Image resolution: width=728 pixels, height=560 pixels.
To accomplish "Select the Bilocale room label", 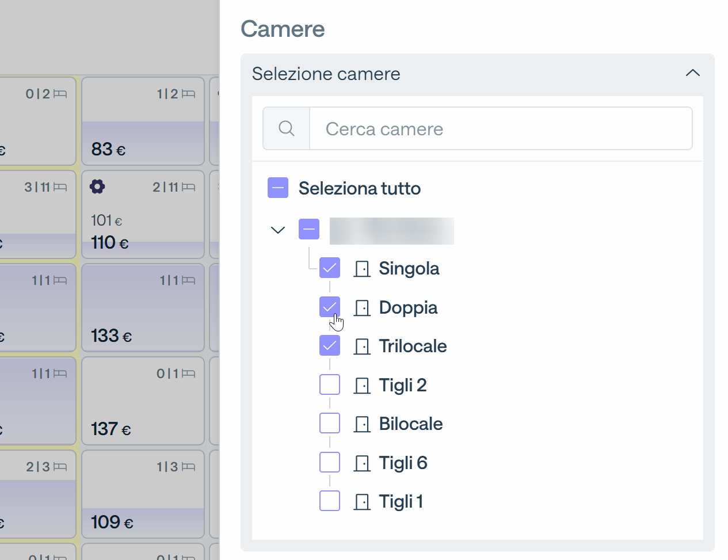I will [x=411, y=424].
